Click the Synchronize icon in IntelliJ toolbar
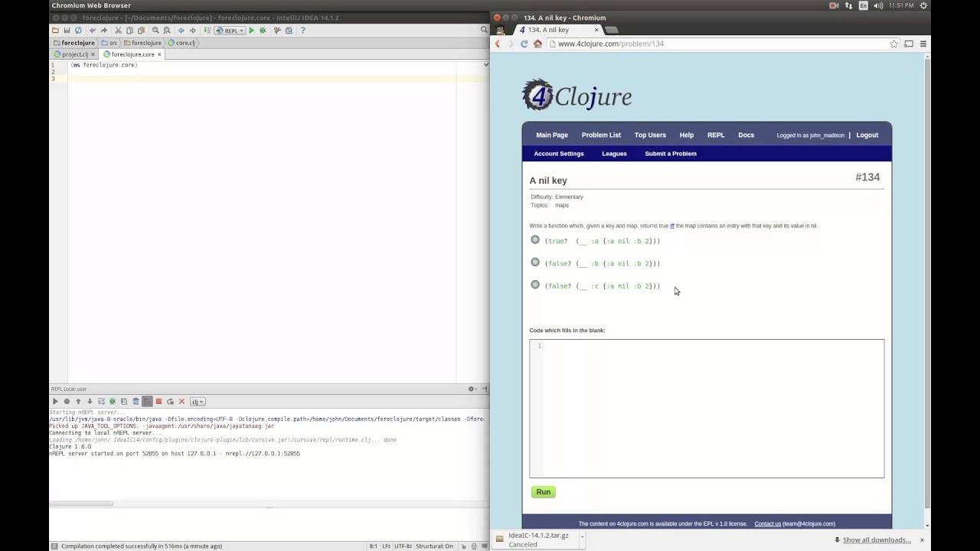Screen dimensions: 980x551 coord(77,31)
